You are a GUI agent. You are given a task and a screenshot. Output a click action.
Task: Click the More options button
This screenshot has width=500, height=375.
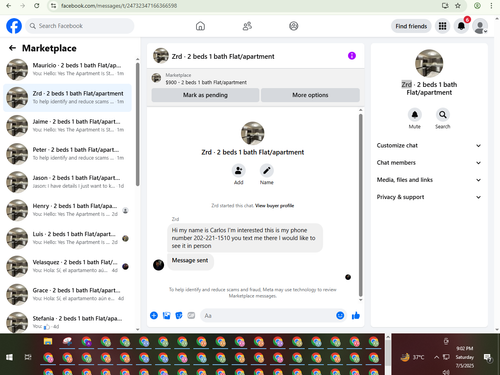(x=310, y=95)
